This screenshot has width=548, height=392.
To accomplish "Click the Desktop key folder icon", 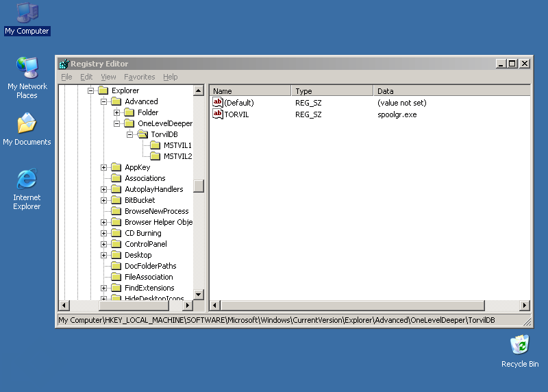I will coord(116,255).
